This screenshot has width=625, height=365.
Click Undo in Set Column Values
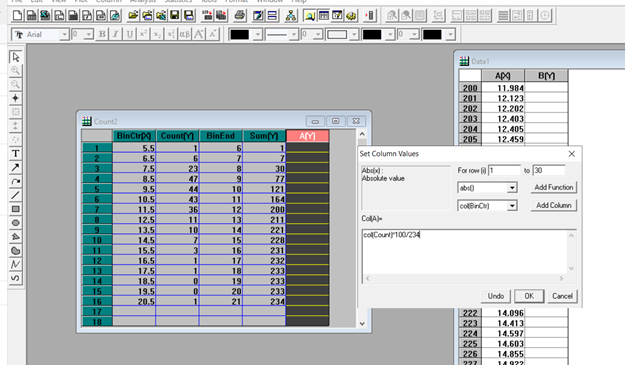coord(496,296)
